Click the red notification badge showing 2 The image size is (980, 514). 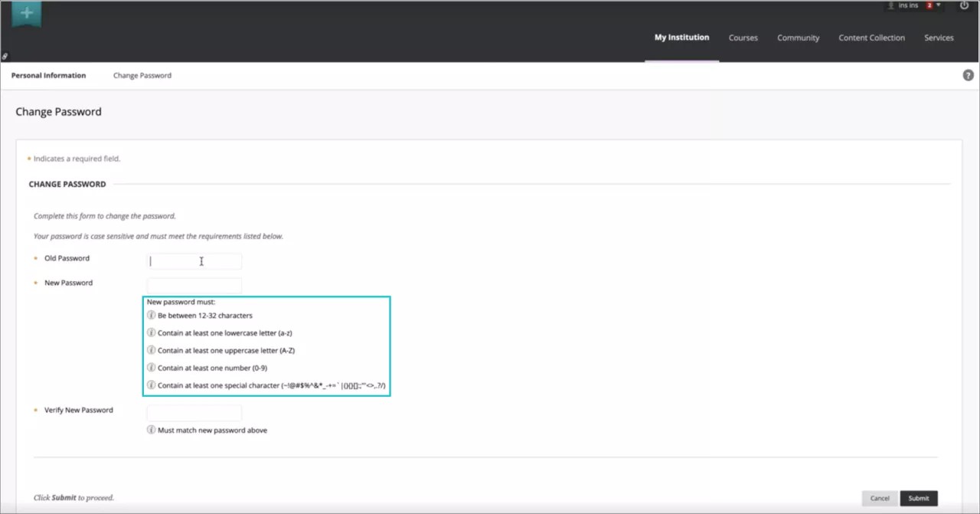929,5
